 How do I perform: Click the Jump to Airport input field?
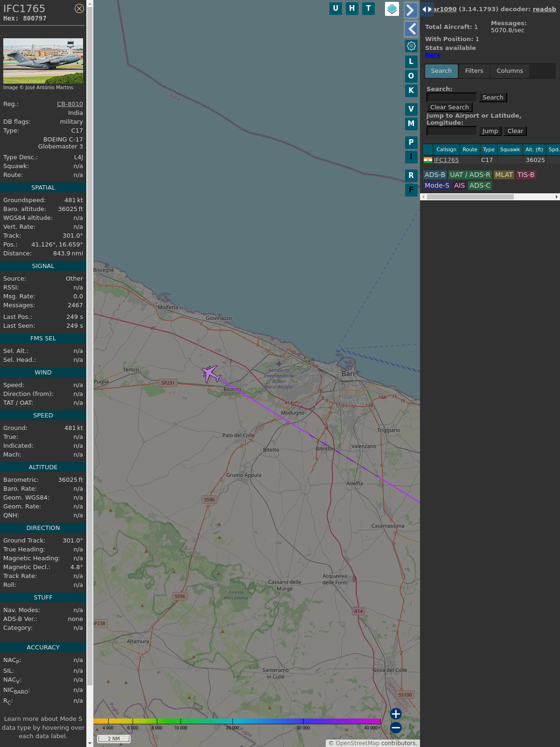[x=451, y=131]
